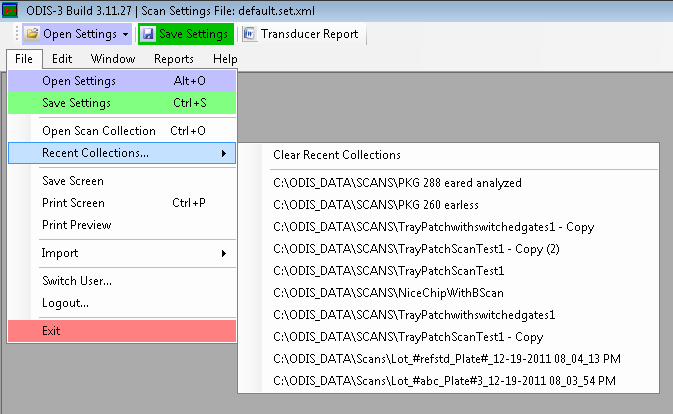Expand the Open Settings toolbar dropdown arrow
This screenshot has width=673, height=414.
pos(126,34)
